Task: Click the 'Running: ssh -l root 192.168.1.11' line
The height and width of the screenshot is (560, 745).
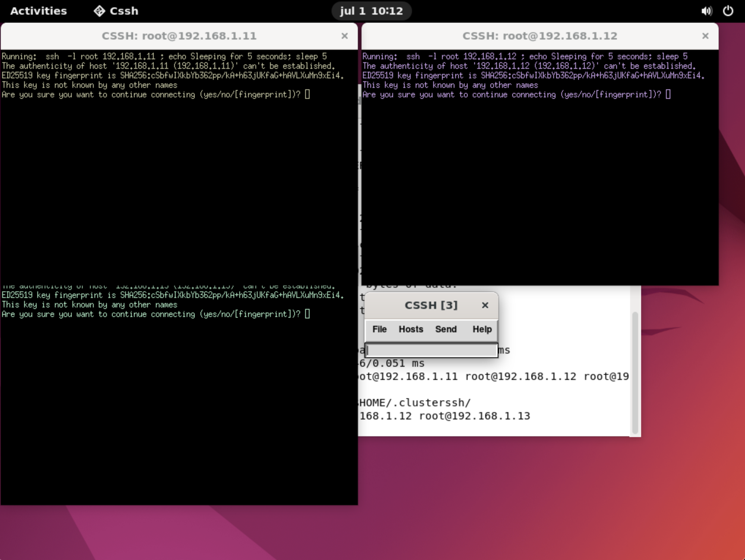Action: click(x=164, y=56)
